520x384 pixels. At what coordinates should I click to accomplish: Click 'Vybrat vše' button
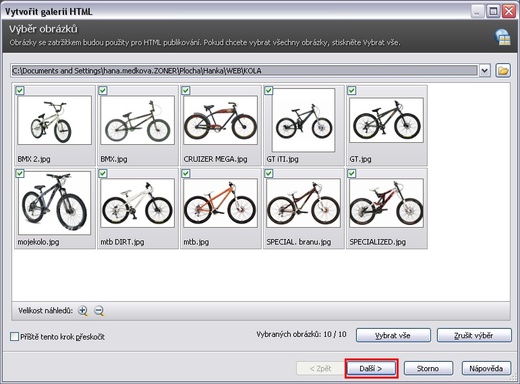(393, 335)
